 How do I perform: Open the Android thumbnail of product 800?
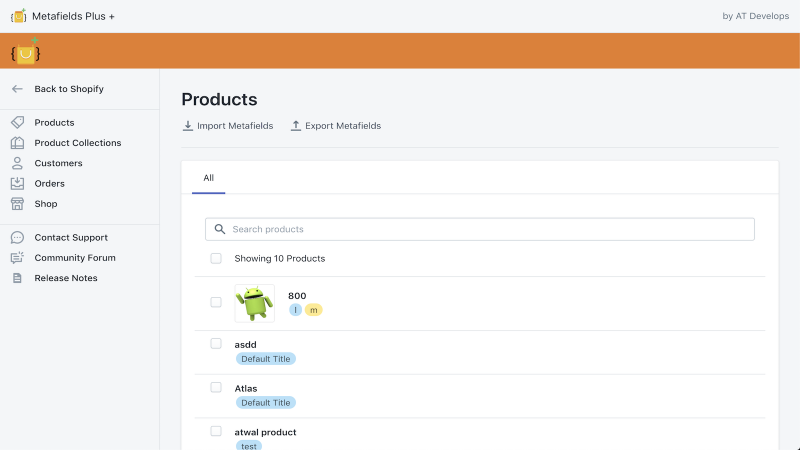click(x=255, y=303)
